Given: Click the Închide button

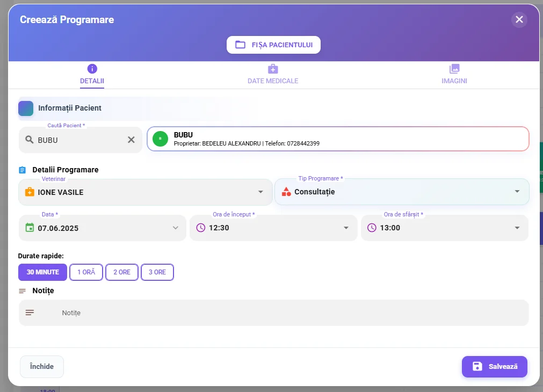Looking at the screenshot, I should [x=41, y=366].
